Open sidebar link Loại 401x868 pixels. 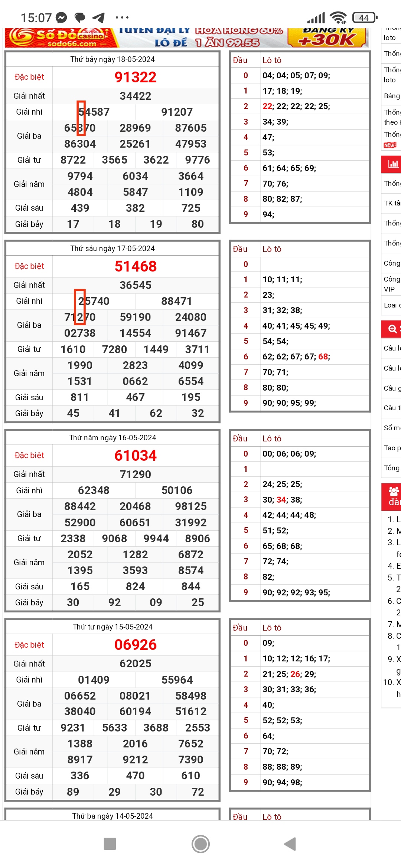(392, 305)
